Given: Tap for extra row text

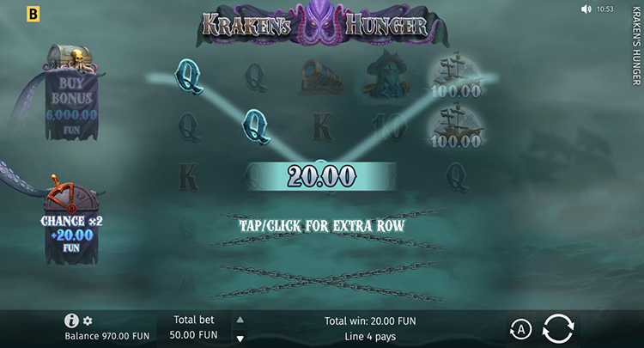Looking at the screenshot, I should click(322, 226).
